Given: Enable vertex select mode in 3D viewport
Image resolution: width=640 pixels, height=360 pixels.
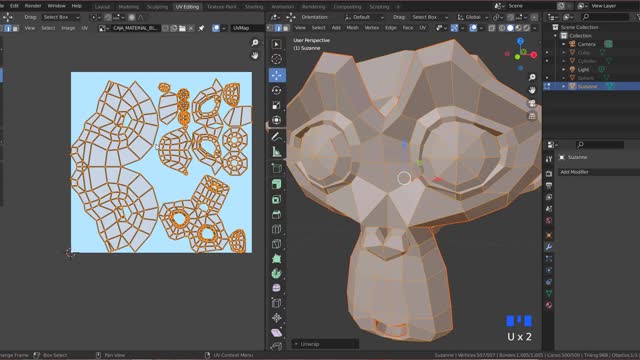Looking at the screenshot, I should click(270, 28).
